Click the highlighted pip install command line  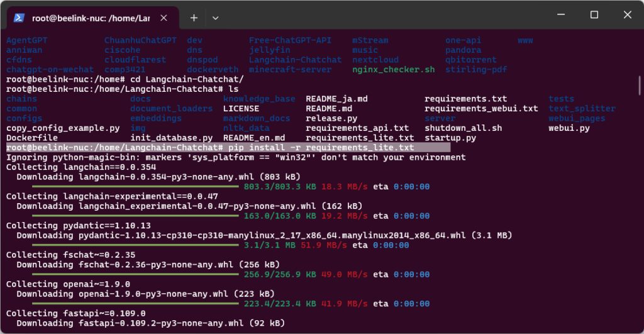(x=228, y=147)
